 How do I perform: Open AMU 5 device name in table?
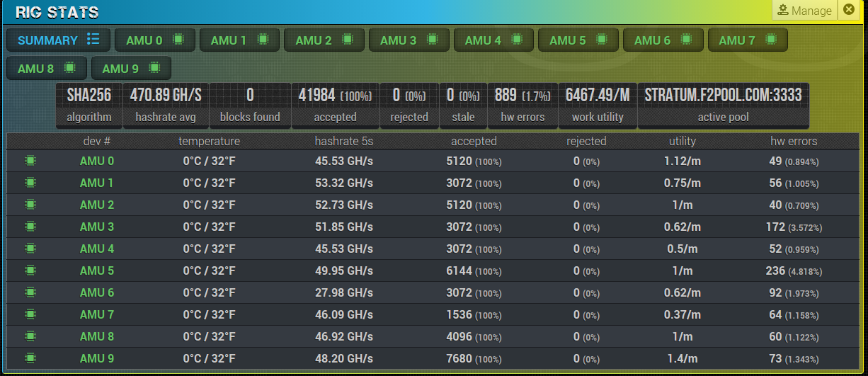[x=97, y=270]
